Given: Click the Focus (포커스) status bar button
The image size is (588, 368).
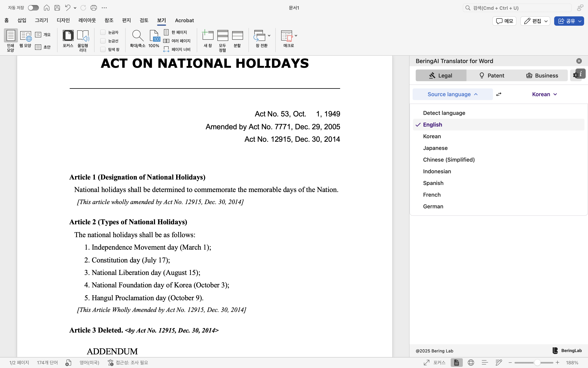Looking at the screenshot, I should click(x=434, y=363).
